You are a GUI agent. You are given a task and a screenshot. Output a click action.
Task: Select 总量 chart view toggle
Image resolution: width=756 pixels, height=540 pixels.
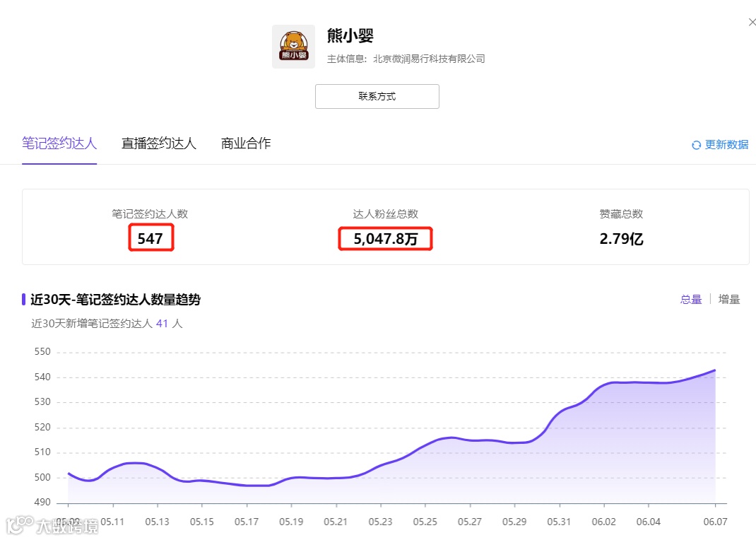click(690, 300)
